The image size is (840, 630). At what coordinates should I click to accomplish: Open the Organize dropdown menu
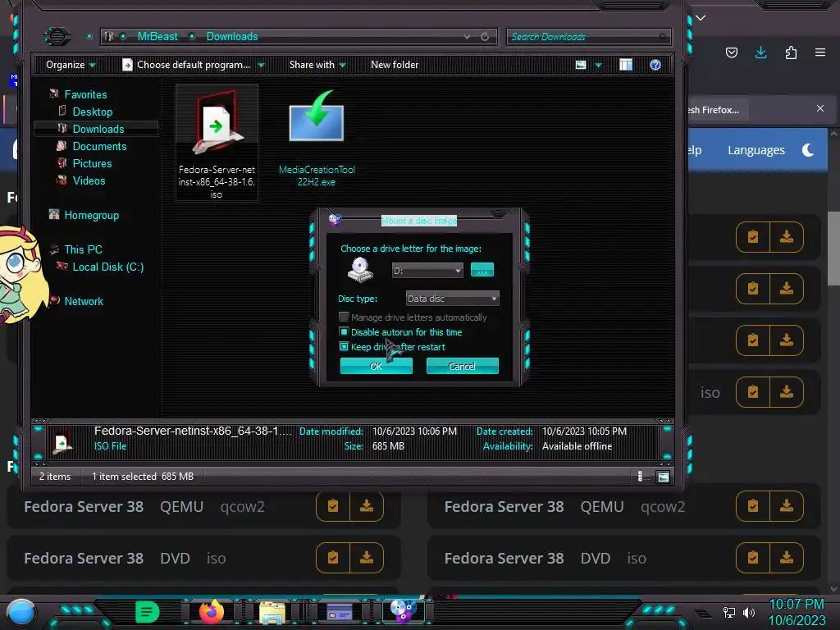71,65
